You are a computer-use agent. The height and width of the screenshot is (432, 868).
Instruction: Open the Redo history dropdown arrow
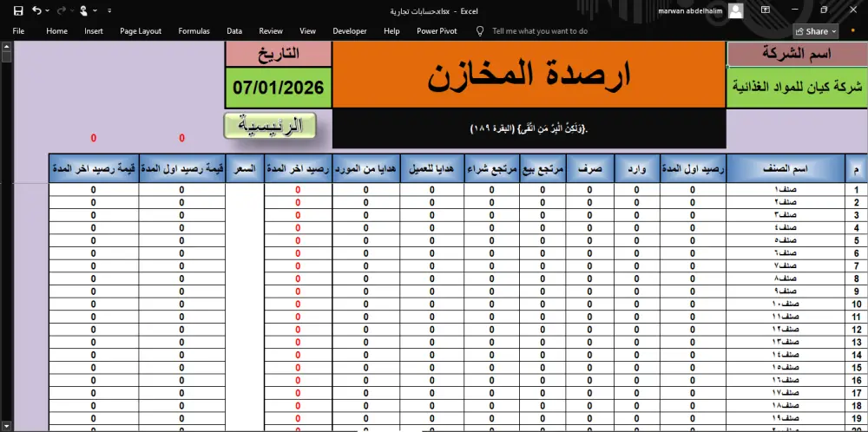click(x=71, y=10)
